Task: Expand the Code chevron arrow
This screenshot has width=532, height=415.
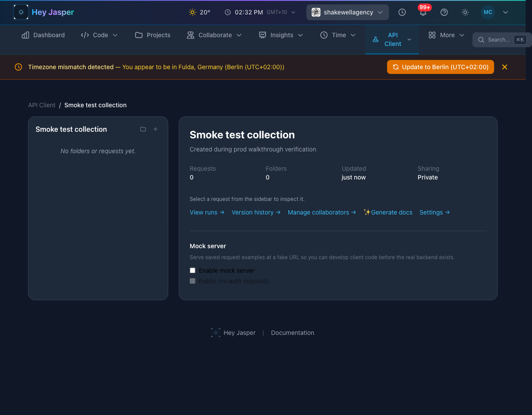Action: 115,35
